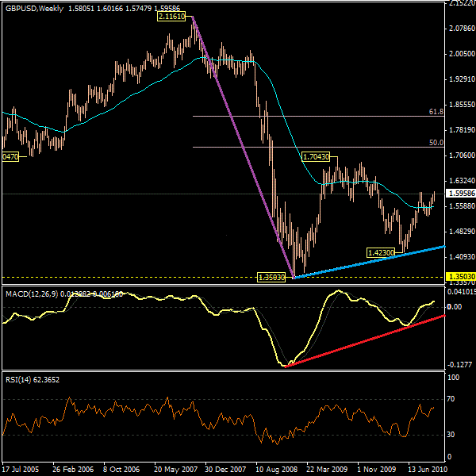The height and width of the screenshot is (476, 476).
Task: Click the RSI(14) indicator label
Action: (x=19, y=380)
